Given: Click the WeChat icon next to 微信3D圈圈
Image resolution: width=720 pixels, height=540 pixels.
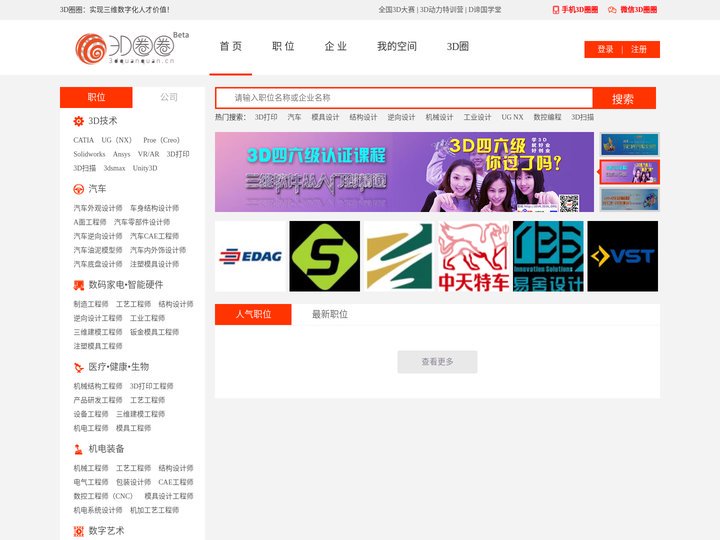Looking at the screenshot, I should 612,10.
